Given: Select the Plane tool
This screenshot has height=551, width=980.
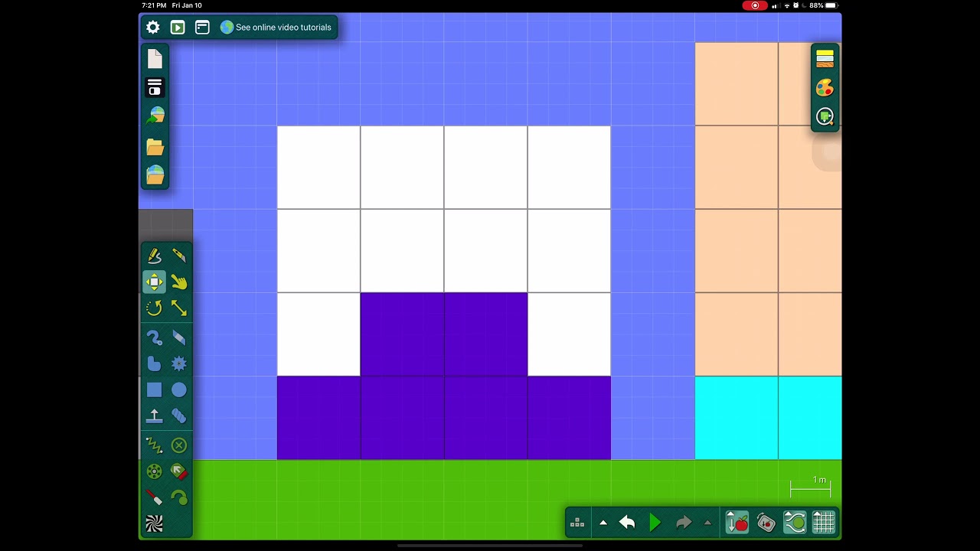Looking at the screenshot, I should pyautogui.click(x=155, y=416).
